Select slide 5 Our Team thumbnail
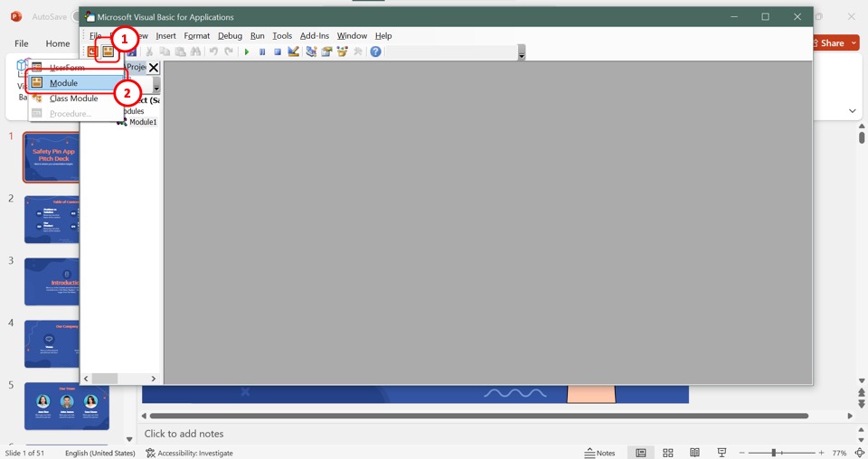The height and width of the screenshot is (459, 868). pyautogui.click(x=66, y=406)
